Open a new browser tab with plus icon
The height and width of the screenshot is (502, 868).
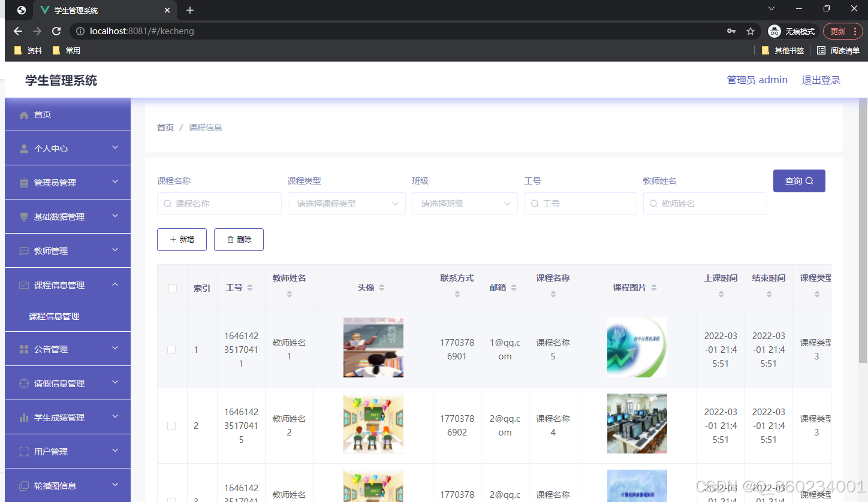pyautogui.click(x=190, y=10)
